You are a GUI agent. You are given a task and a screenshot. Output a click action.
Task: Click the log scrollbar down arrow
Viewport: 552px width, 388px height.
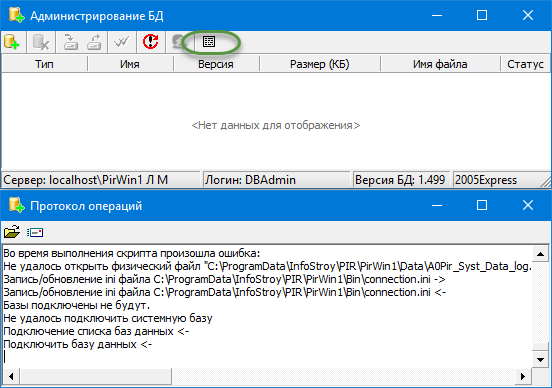coord(540,359)
